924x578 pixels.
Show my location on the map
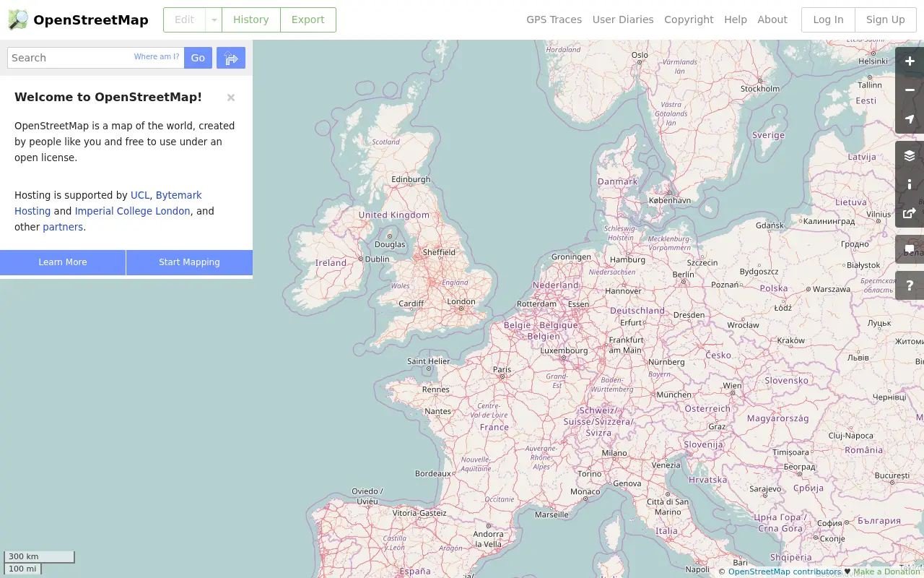[x=910, y=119]
